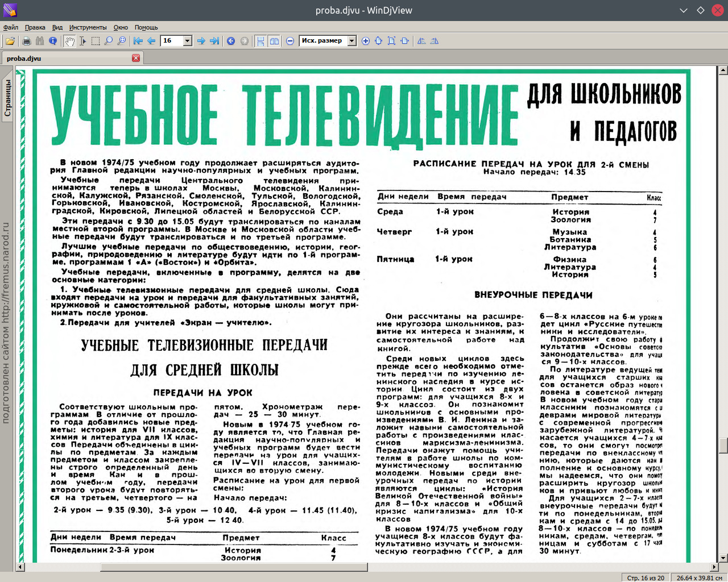Click the vertical scrollbar thumb
The image size is (728, 582).
[723, 446]
